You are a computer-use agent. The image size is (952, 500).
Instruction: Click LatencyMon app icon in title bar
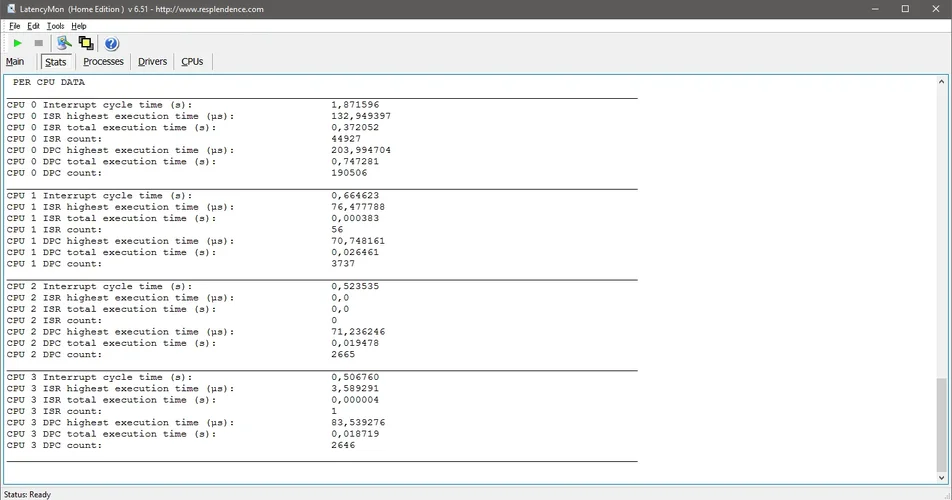tap(11, 8)
